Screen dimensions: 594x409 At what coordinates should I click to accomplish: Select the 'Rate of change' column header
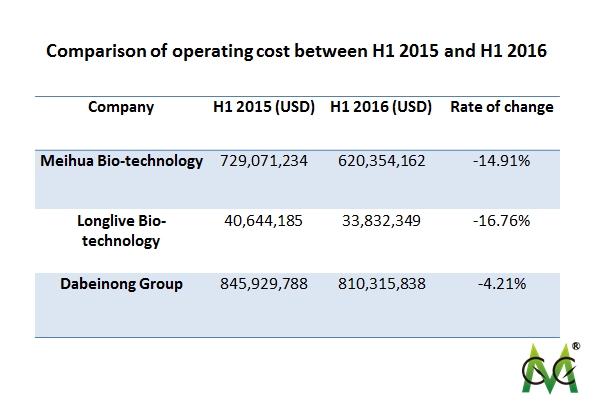pos(502,107)
